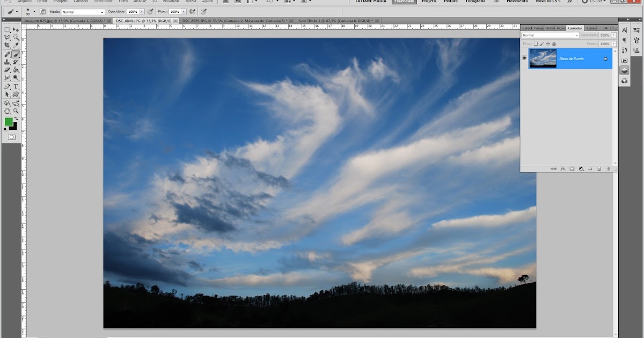Add layer style with fx button

click(563, 168)
